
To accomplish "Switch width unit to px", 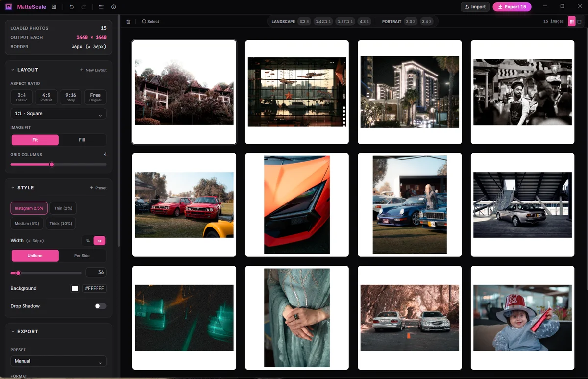I will click(99, 241).
